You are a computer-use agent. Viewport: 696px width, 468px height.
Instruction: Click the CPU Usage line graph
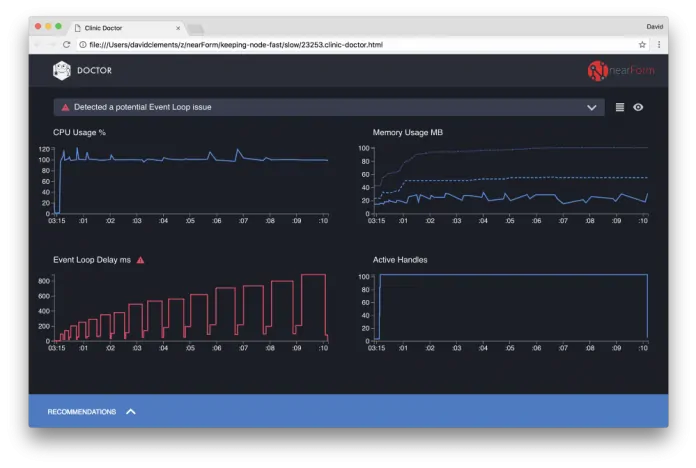point(191,181)
